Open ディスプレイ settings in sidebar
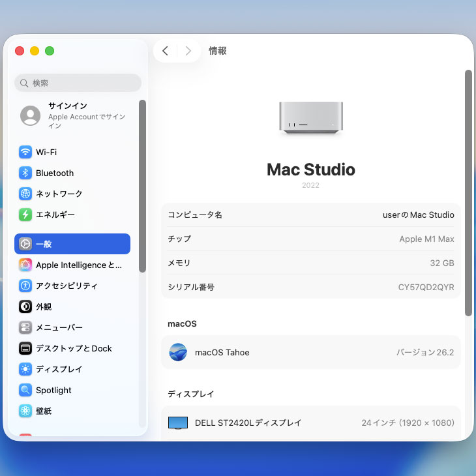 click(59, 369)
